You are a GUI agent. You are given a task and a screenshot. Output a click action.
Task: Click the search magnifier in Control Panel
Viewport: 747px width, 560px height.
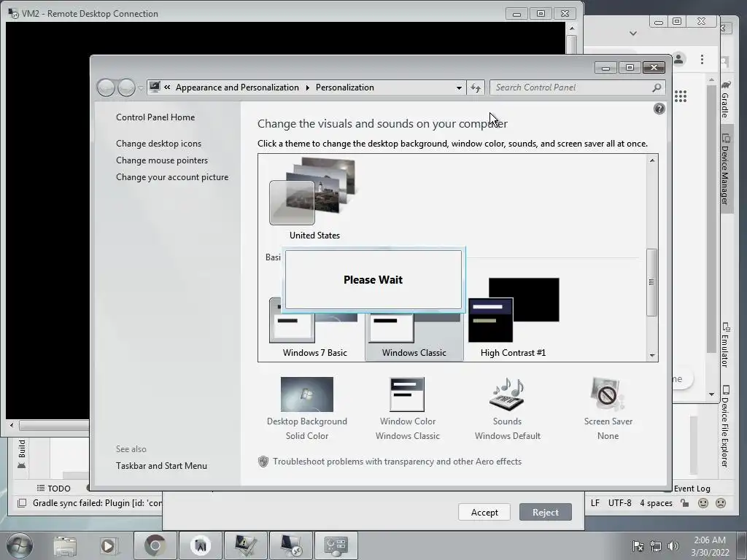[x=657, y=87]
